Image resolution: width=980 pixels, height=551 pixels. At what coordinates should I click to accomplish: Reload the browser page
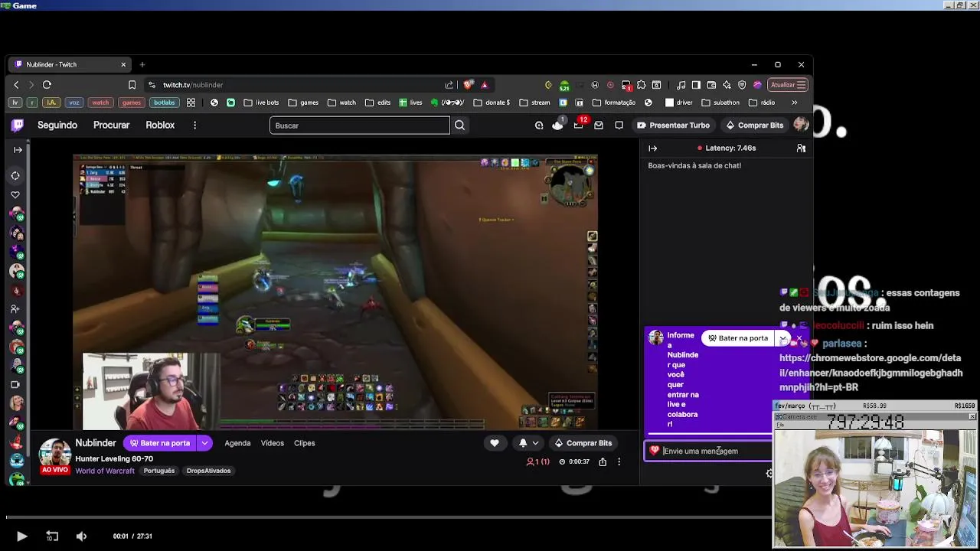point(47,85)
